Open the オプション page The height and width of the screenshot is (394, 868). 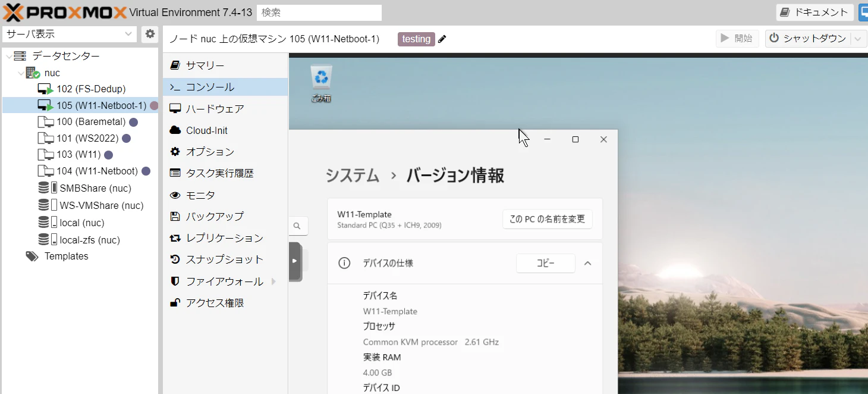coord(225,152)
